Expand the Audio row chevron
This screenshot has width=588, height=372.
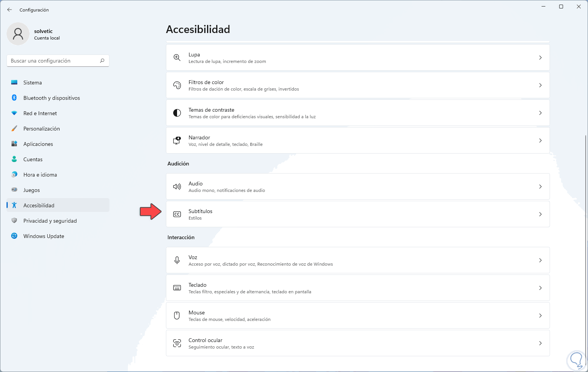pyautogui.click(x=540, y=187)
